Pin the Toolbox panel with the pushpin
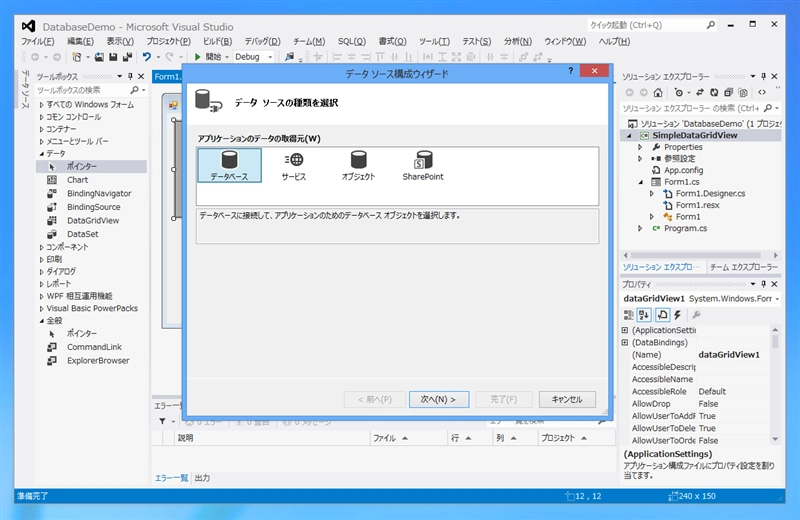 pyautogui.click(x=130, y=76)
